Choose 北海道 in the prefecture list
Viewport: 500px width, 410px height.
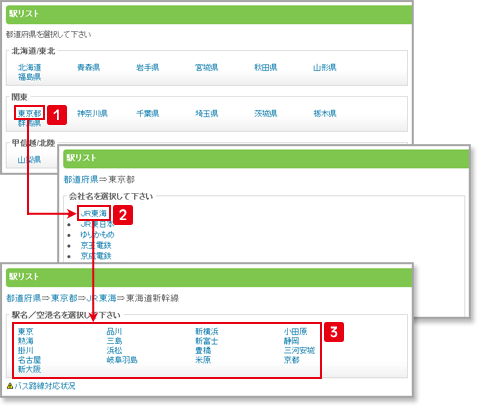coord(30,67)
